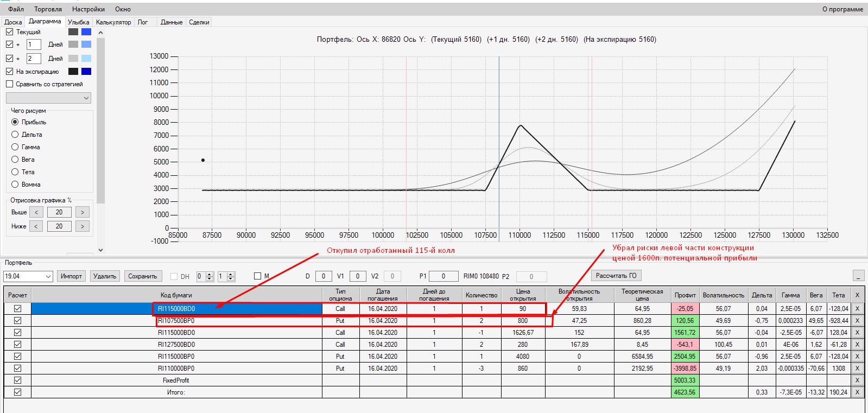Screen dimensions: 868x413
Task: Click the scroll-down arrow of the left settings panel
Action: click(x=100, y=250)
